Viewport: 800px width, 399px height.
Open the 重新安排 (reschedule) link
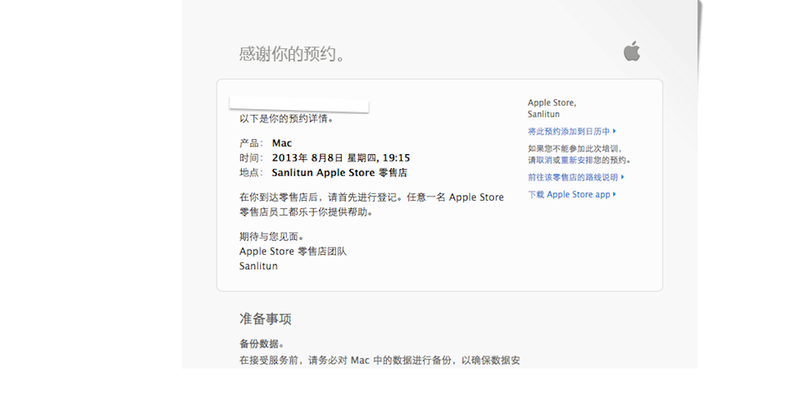(x=577, y=160)
